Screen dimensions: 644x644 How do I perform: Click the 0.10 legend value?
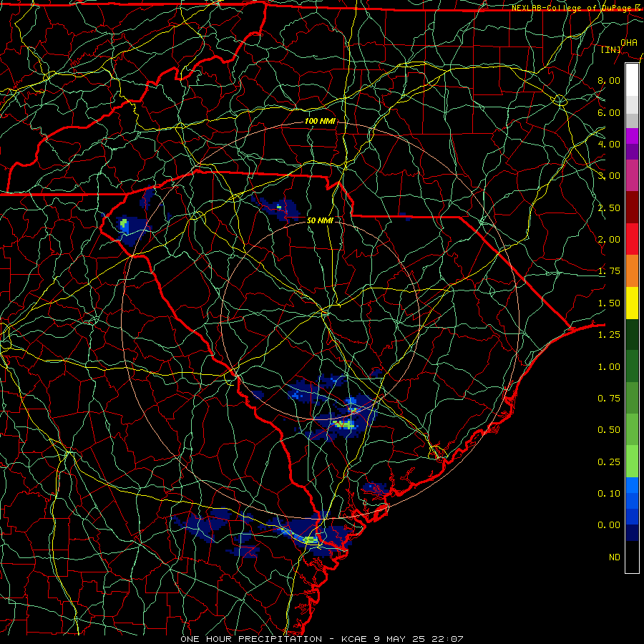tap(609, 494)
